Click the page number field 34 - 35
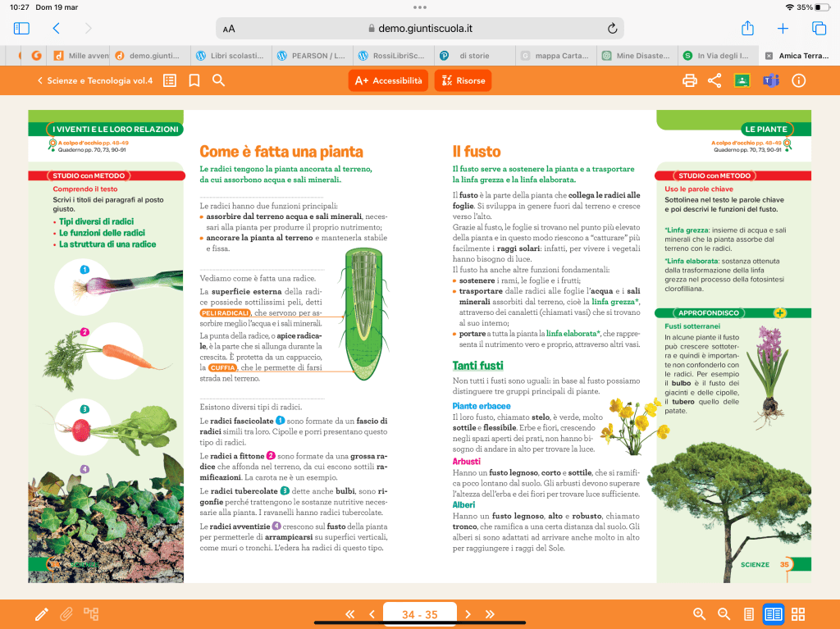 click(419, 613)
